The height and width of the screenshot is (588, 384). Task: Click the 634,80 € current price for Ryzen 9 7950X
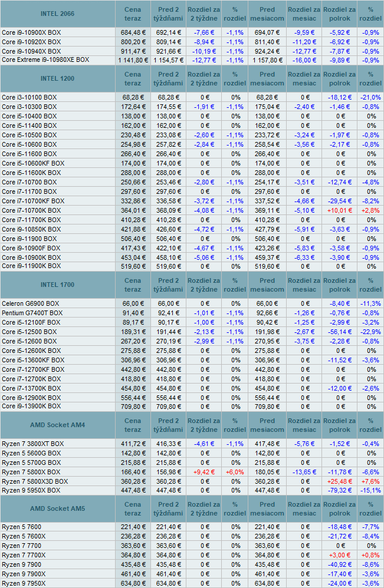pos(133,583)
